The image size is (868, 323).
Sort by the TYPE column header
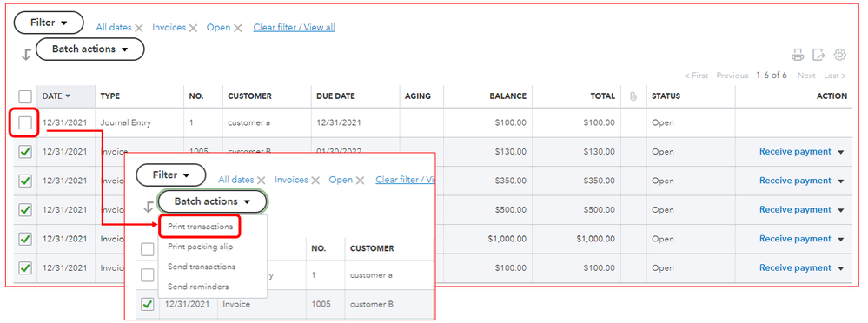coord(109,96)
